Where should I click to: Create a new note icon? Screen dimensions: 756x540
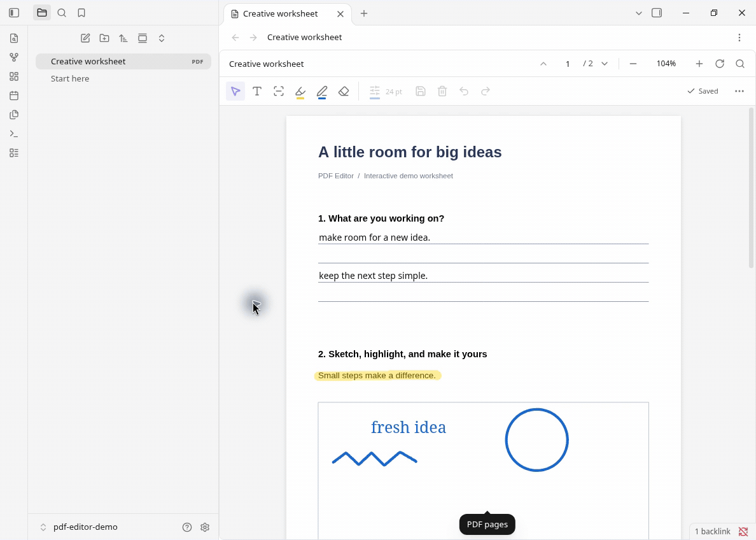pos(85,38)
